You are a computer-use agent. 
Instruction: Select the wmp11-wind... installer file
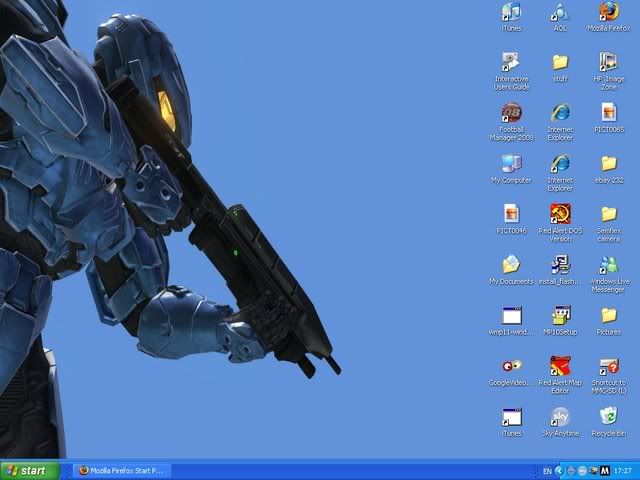511,320
